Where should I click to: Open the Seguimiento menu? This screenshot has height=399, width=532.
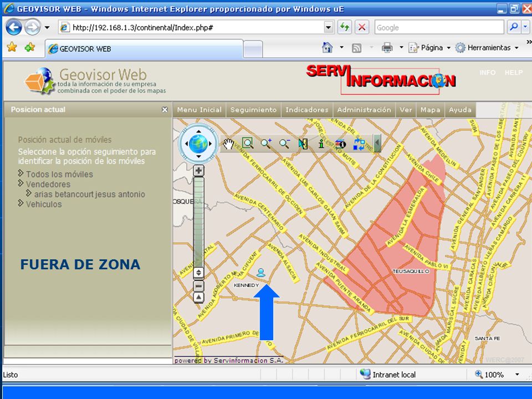click(253, 110)
